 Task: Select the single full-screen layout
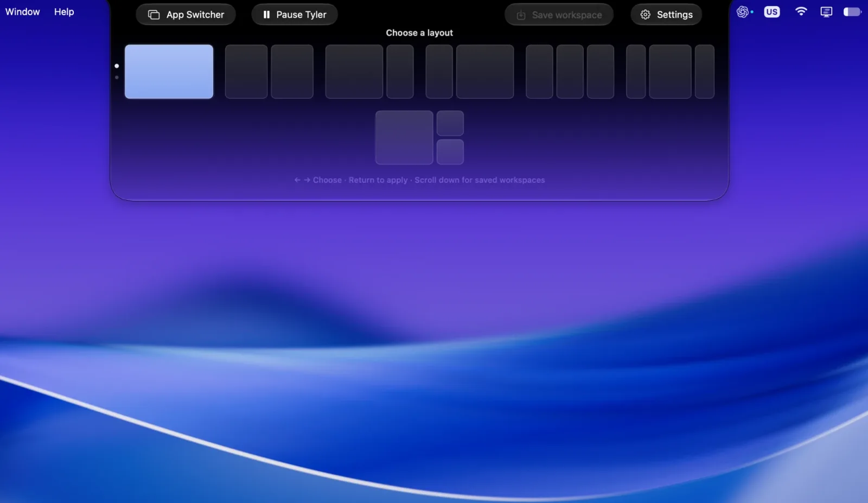point(169,72)
